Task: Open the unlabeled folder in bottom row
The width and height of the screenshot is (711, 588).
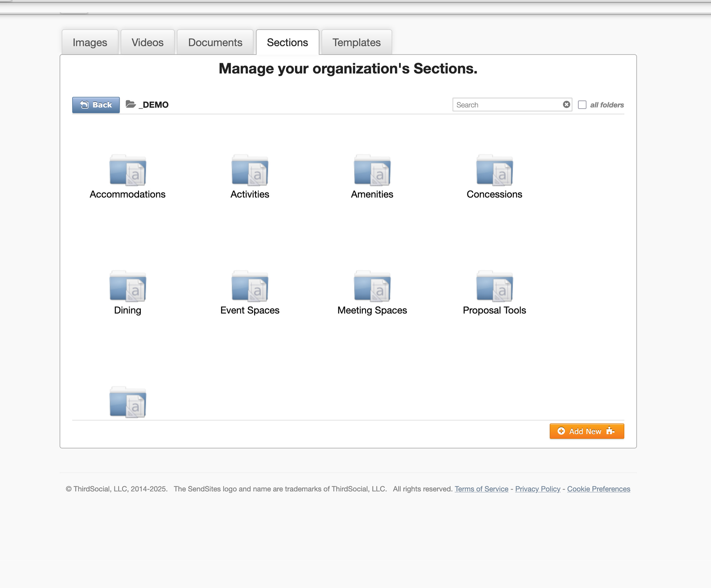Action: coord(128,402)
